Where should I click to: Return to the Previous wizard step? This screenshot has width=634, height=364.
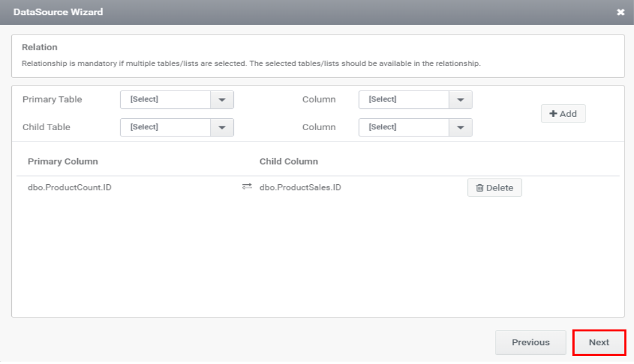pyautogui.click(x=530, y=343)
